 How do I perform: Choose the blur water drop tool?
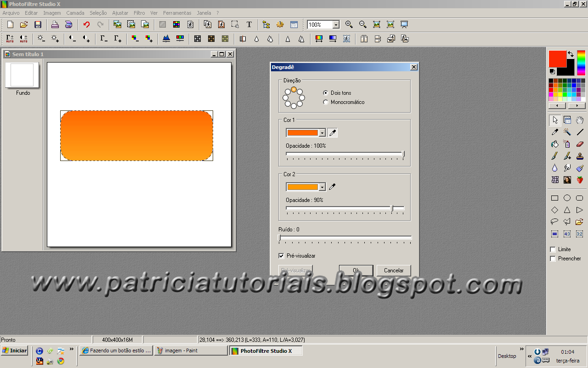(x=555, y=168)
